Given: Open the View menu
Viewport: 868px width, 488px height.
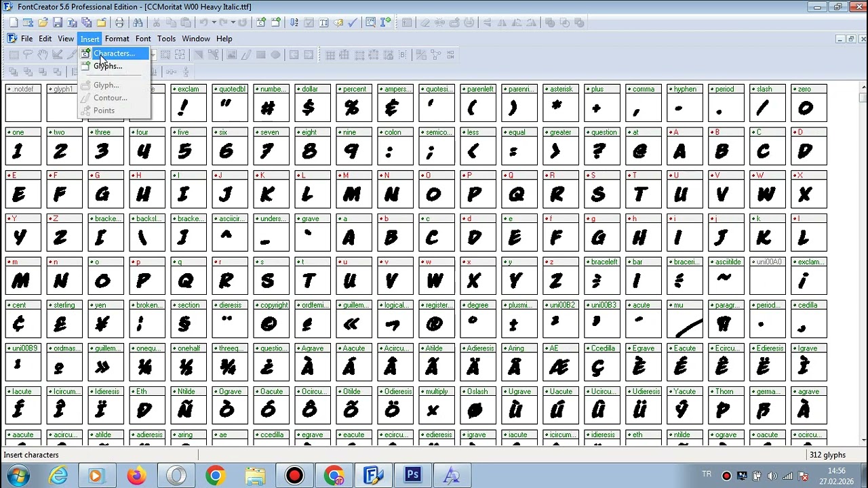Looking at the screenshot, I should pyautogui.click(x=66, y=39).
